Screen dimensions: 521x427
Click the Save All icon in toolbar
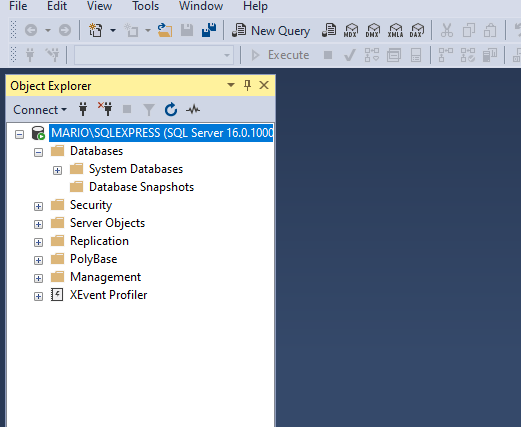click(209, 30)
